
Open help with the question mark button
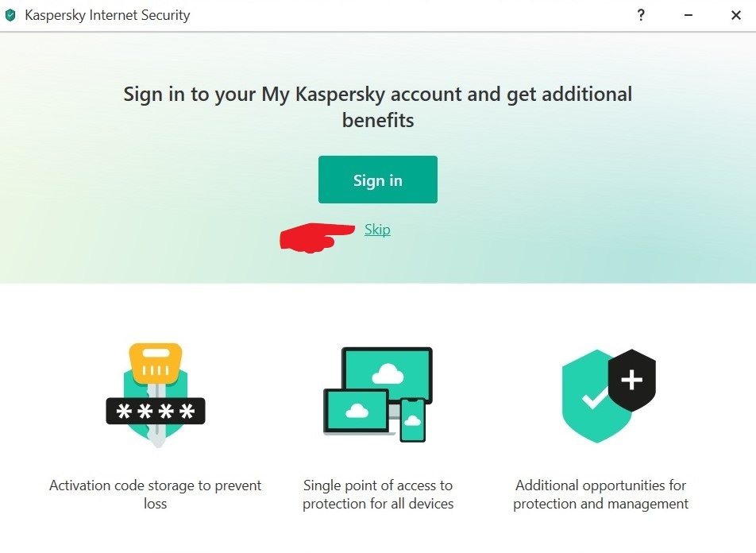(641, 15)
